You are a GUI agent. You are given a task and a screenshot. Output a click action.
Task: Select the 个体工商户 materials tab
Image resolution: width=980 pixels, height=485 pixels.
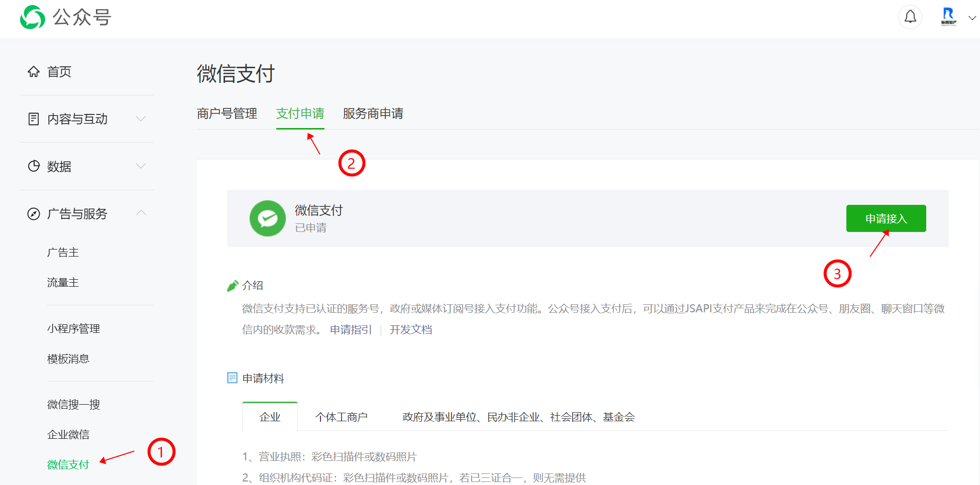pos(342,417)
